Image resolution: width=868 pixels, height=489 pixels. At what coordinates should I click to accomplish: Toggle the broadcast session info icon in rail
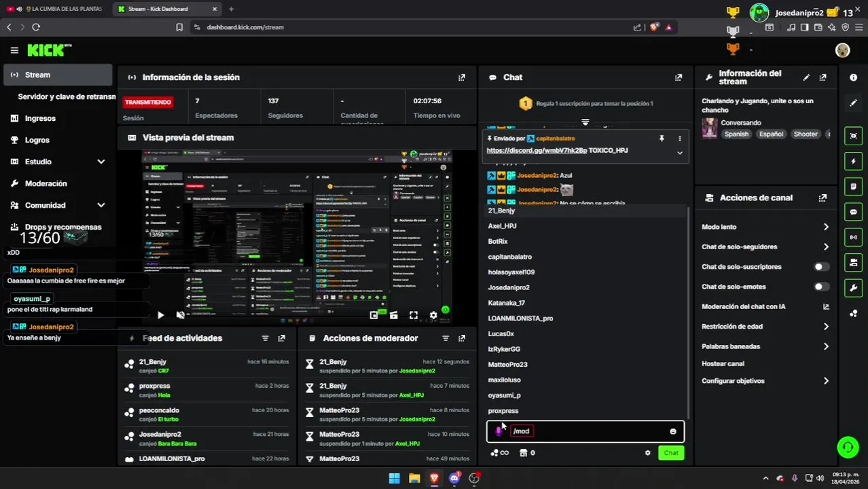click(x=854, y=237)
